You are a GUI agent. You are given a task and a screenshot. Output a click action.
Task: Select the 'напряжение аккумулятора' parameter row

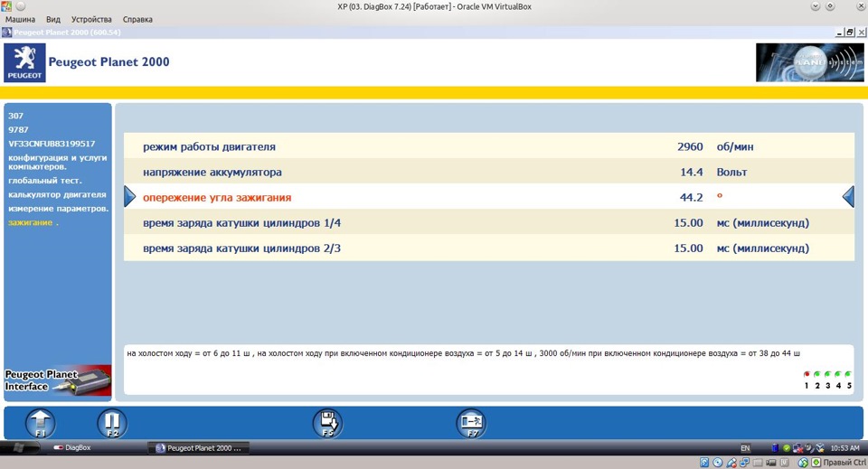489,172
